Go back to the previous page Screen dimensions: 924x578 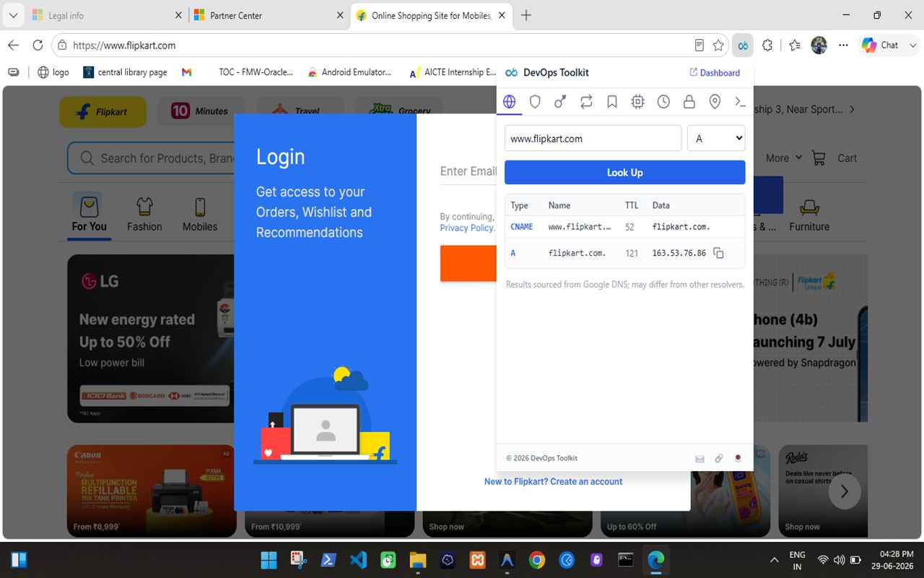point(13,46)
